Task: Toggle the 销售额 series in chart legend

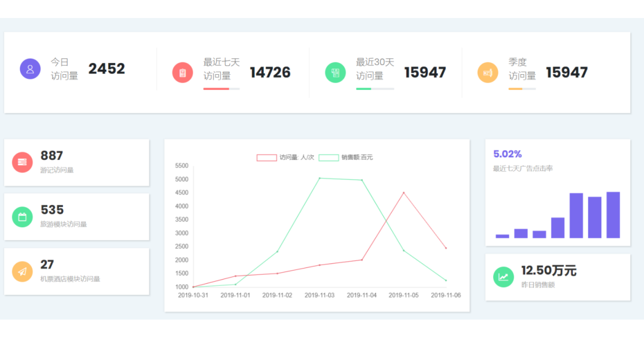Action: click(x=329, y=157)
